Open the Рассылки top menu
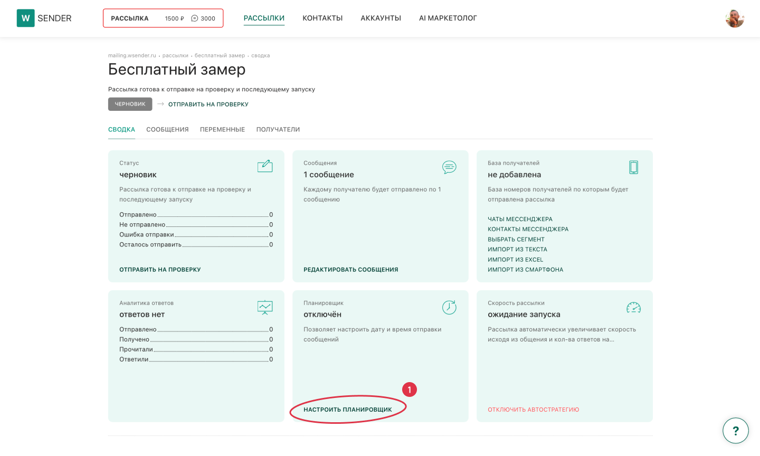 coord(264,18)
